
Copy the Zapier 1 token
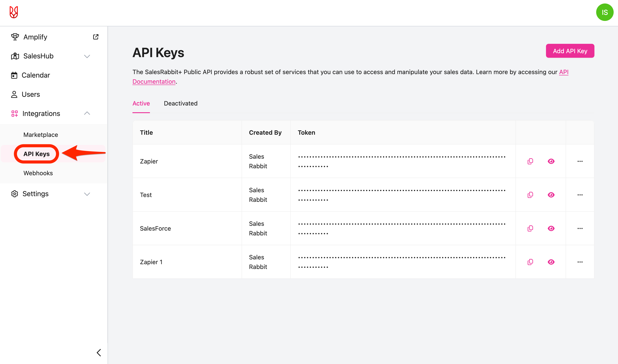coord(530,262)
